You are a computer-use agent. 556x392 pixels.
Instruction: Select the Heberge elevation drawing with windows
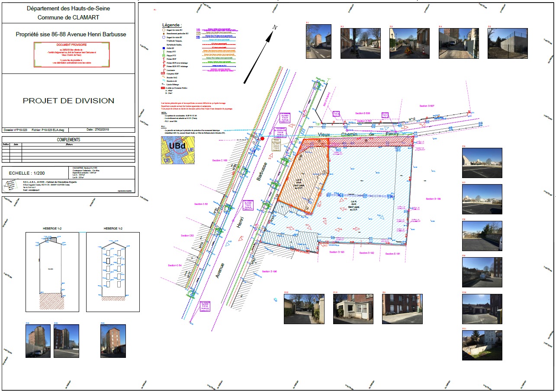[113, 272]
